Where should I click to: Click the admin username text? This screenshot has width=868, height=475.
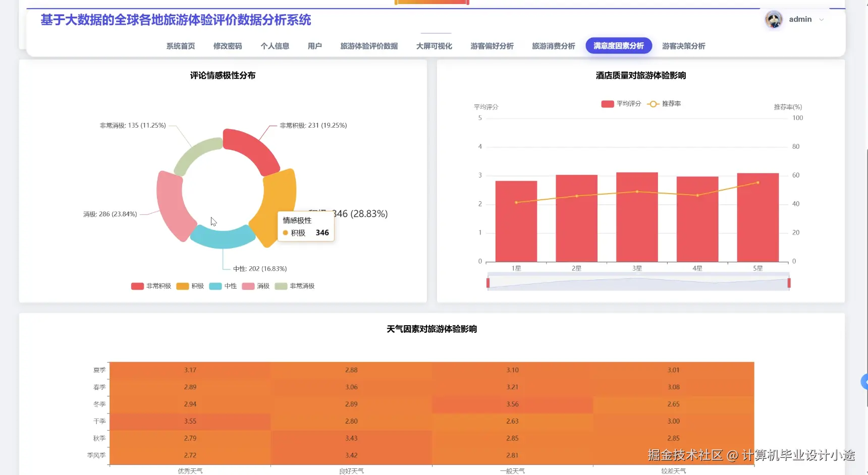(x=800, y=19)
